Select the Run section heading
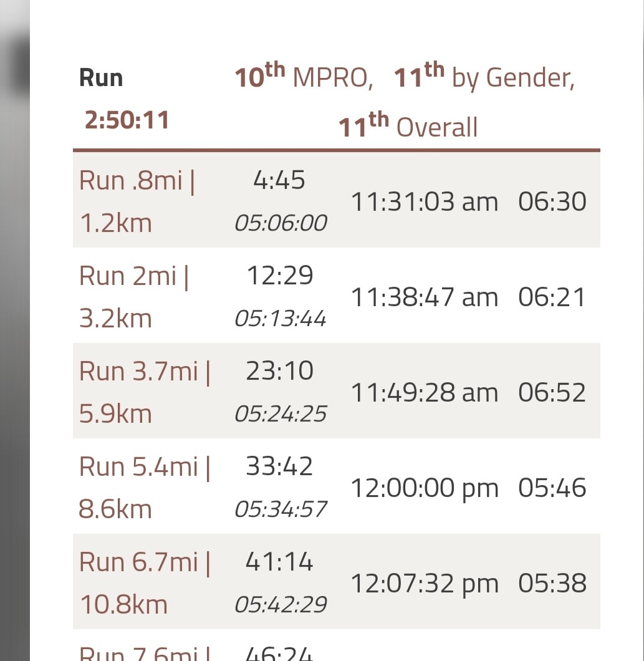 [x=101, y=78]
